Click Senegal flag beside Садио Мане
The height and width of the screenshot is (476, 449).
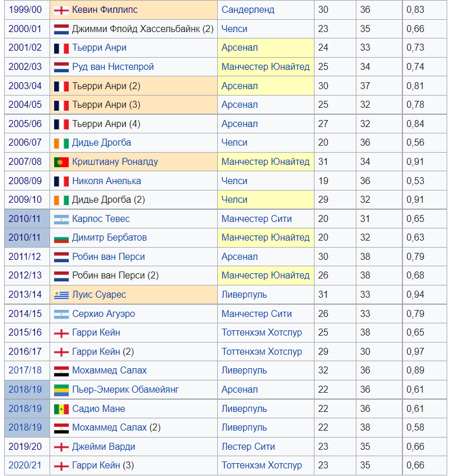coord(61,409)
